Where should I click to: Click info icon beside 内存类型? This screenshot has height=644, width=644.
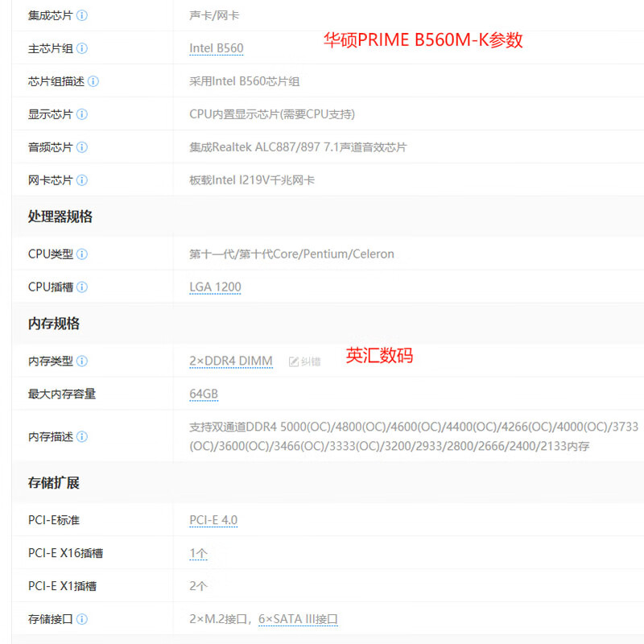[82, 361]
